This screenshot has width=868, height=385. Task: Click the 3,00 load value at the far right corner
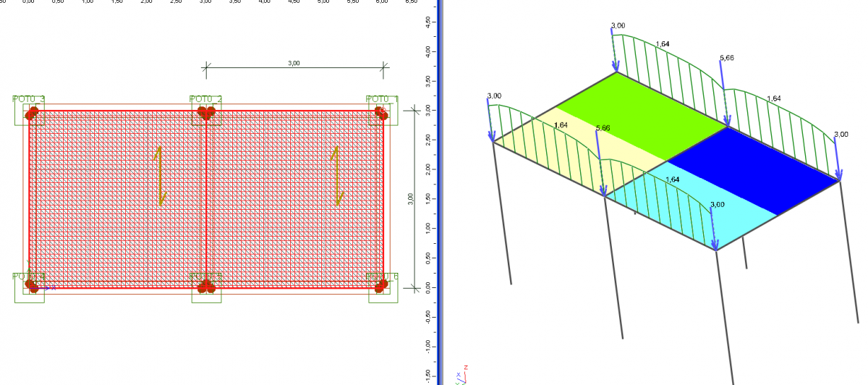(841, 135)
